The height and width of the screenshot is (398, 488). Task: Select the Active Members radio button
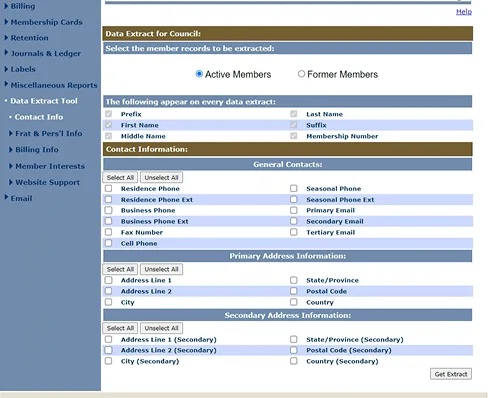coord(199,74)
